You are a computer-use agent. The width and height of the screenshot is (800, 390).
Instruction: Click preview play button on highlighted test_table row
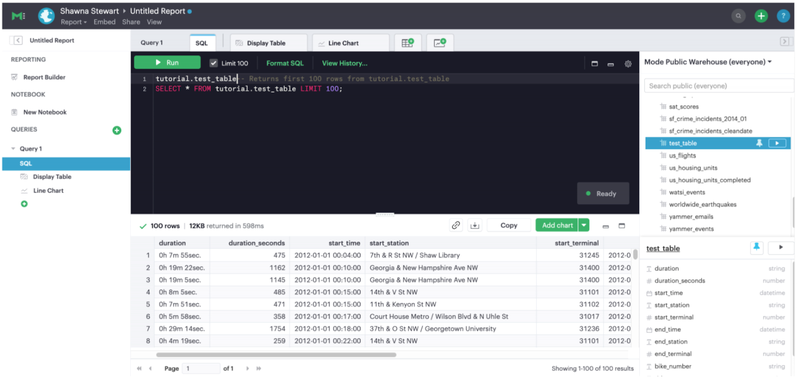tap(777, 143)
